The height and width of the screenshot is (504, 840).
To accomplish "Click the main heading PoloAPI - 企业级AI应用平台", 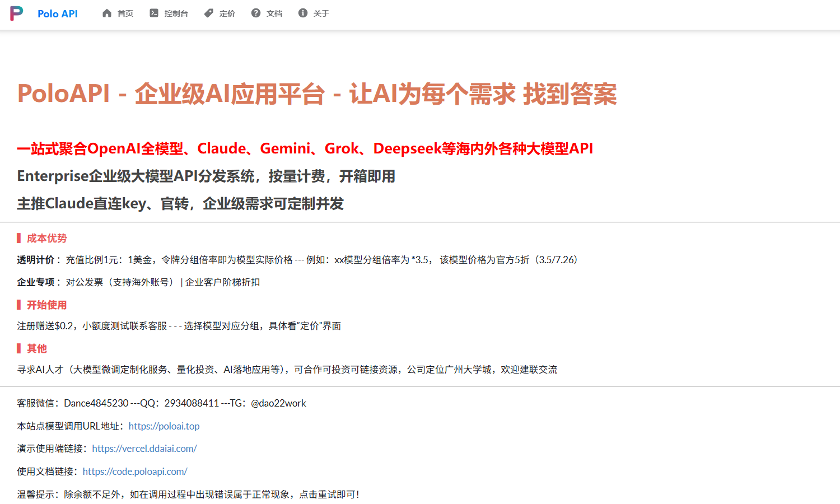I will pos(317,94).
